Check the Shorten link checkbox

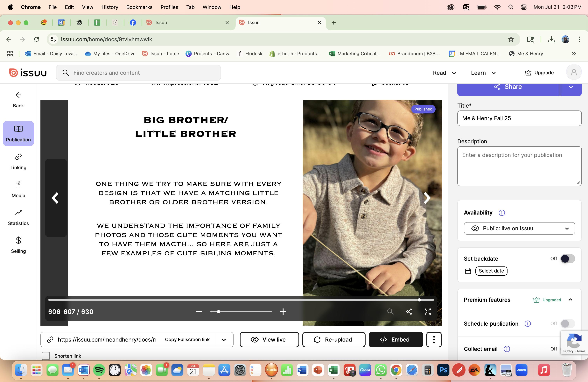click(46, 356)
